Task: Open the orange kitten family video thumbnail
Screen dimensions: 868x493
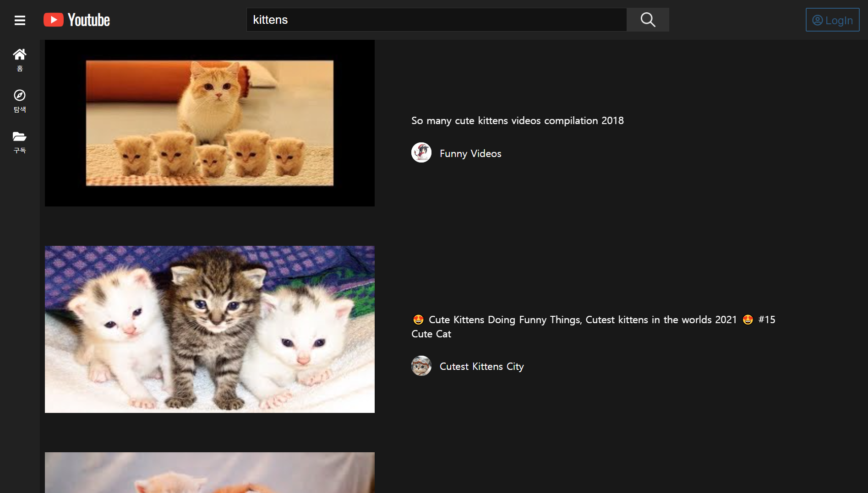Action: tap(209, 123)
